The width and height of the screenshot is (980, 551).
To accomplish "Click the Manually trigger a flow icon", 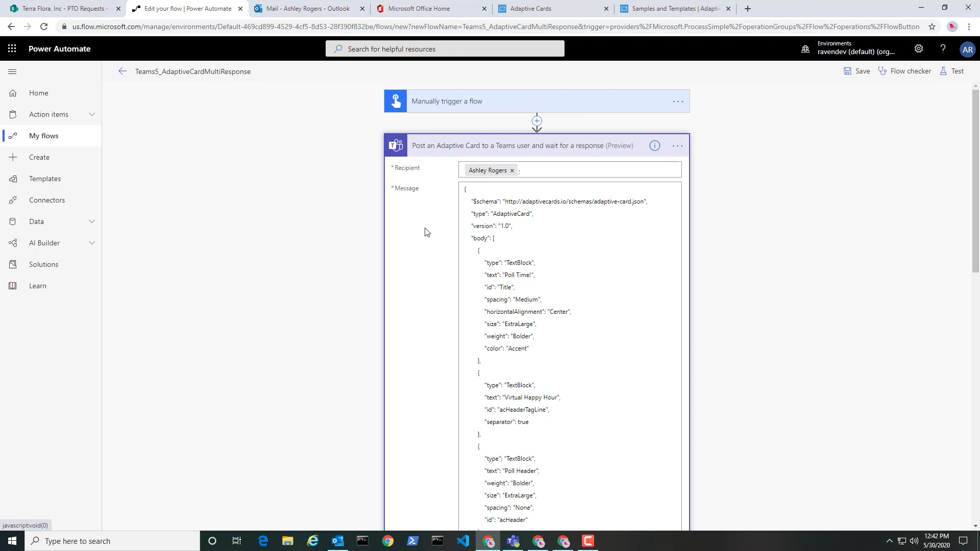I will pyautogui.click(x=396, y=101).
